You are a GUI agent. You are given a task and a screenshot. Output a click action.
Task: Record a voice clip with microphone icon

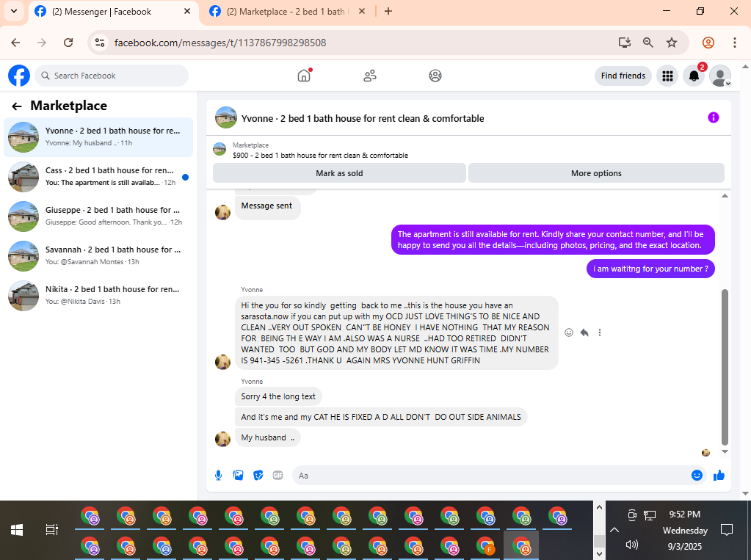click(219, 475)
